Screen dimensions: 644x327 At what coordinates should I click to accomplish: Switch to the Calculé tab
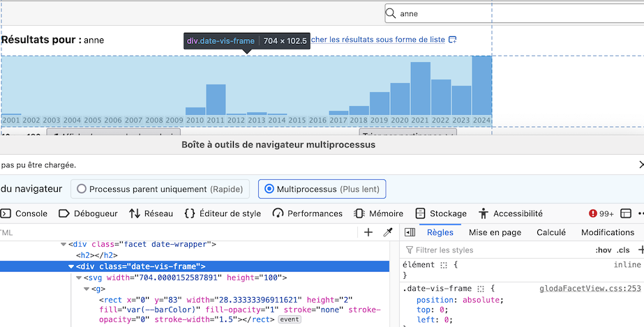click(551, 232)
